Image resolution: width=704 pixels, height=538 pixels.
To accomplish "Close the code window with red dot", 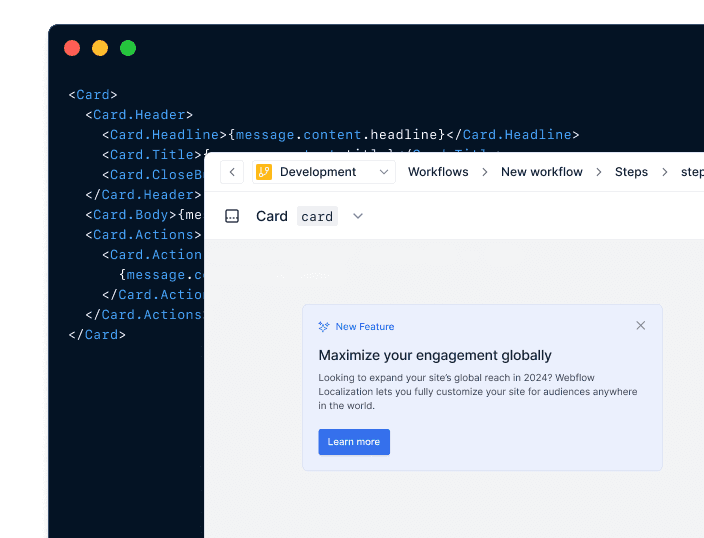I will coord(72,48).
